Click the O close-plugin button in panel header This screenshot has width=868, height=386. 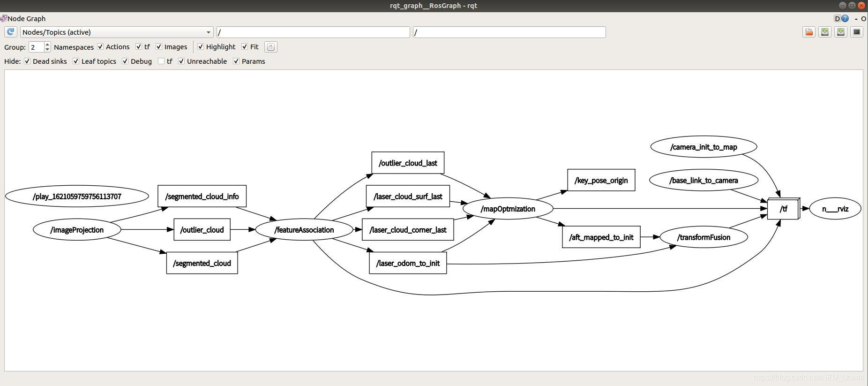point(863,19)
